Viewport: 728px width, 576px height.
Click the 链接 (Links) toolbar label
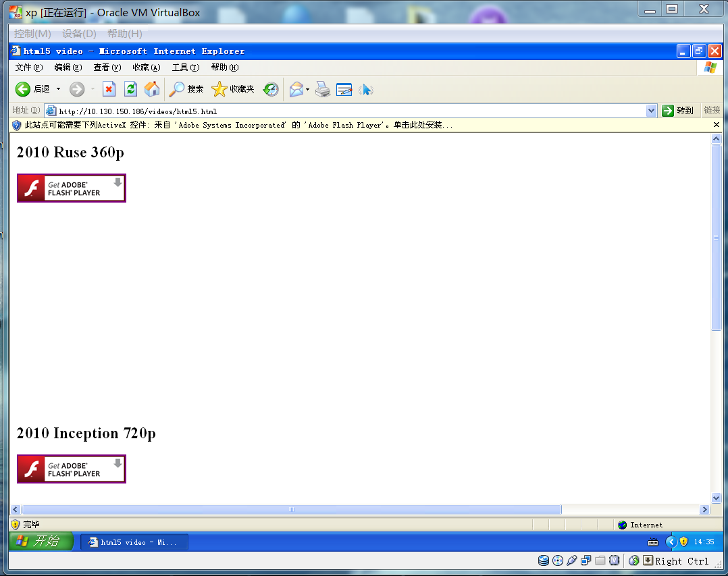coord(712,110)
